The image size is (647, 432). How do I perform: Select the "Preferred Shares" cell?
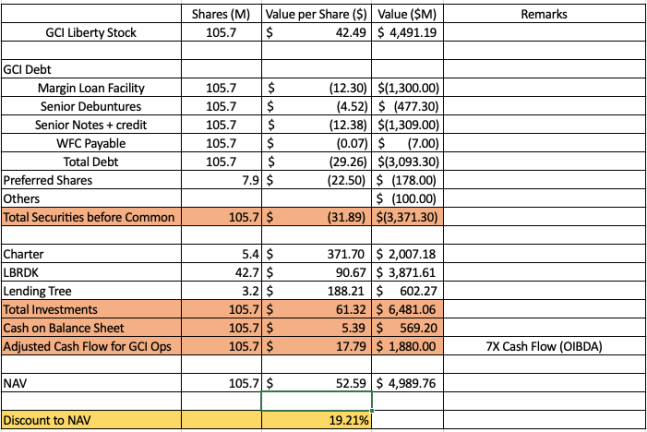point(48,180)
